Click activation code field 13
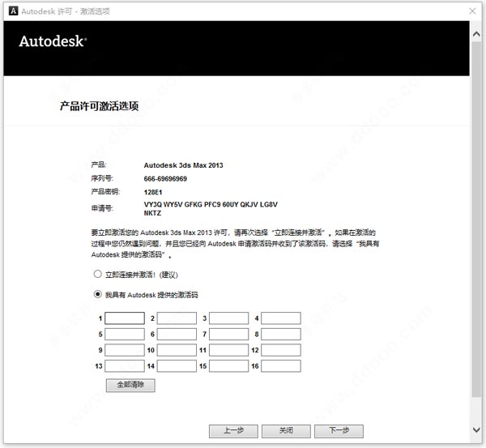Screen dimensions: 486x448 [x=125, y=366]
